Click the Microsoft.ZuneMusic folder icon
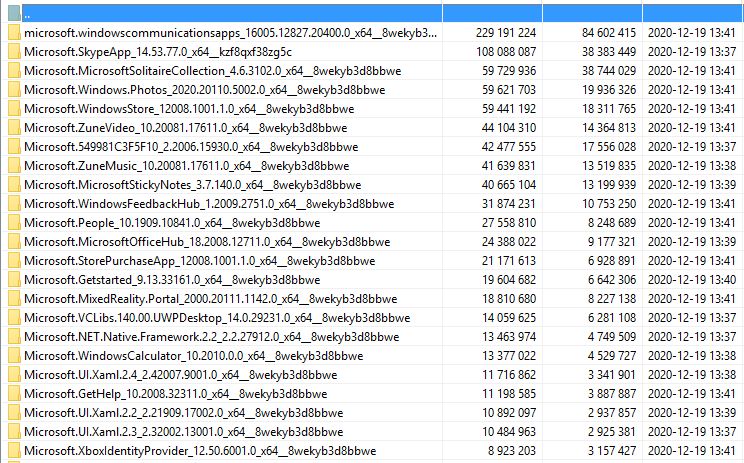Screen dimensions: 744x463 click(14, 165)
